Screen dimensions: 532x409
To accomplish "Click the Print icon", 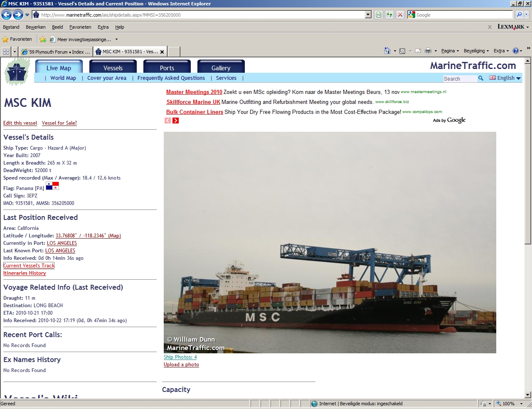I will coord(428,51).
